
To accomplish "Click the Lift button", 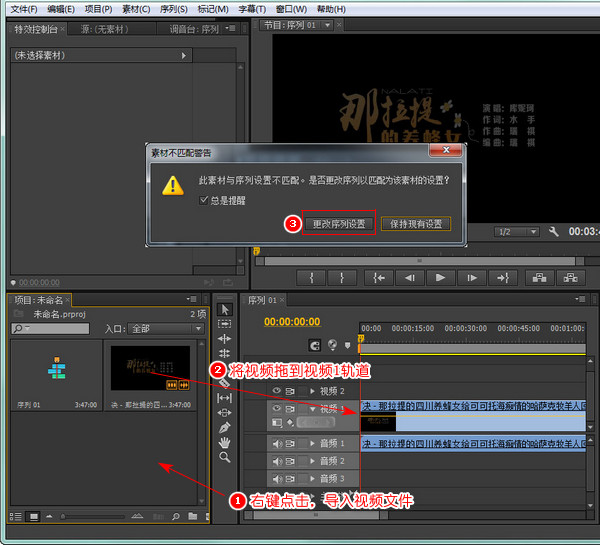I will click(540, 278).
